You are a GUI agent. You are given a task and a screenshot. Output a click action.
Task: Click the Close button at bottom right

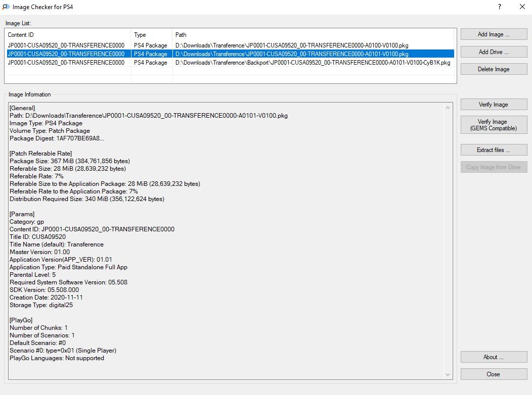(494, 374)
